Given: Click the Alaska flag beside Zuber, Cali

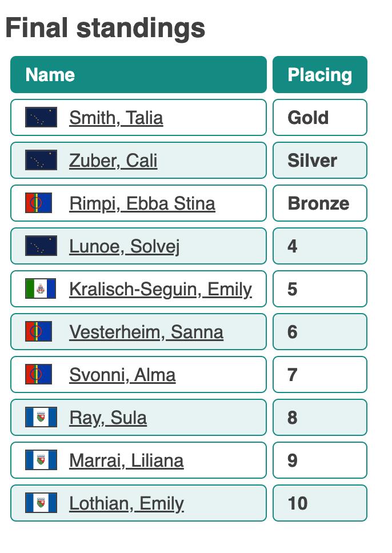Looking at the screenshot, I should pyautogui.click(x=41, y=161).
